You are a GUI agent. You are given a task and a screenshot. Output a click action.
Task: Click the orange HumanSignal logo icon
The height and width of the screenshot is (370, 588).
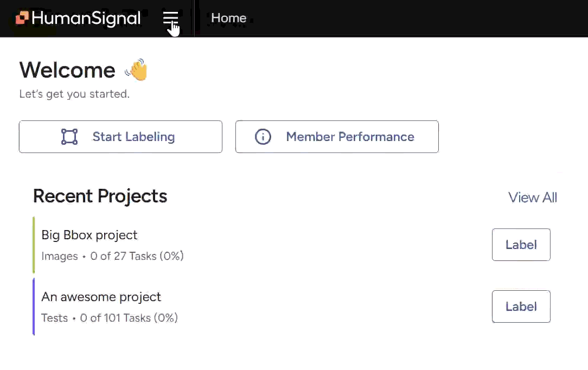(x=22, y=18)
